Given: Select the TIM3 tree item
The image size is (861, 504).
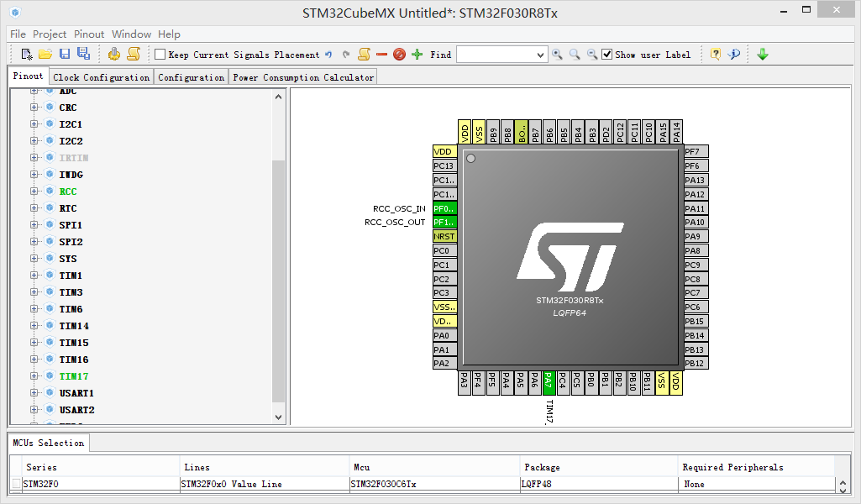Looking at the screenshot, I should coord(71,292).
